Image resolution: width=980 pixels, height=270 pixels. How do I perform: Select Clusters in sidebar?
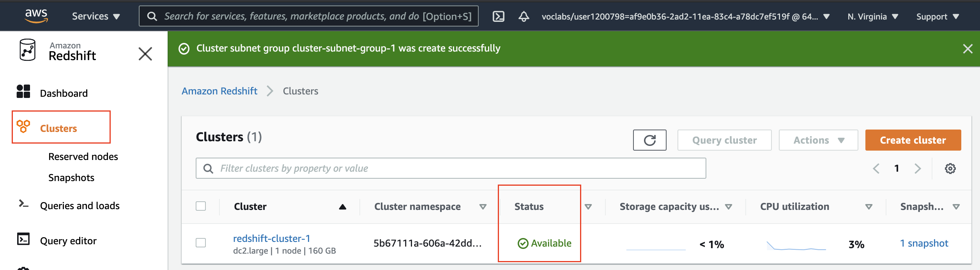pyautogui.click(x=58, y=128)
